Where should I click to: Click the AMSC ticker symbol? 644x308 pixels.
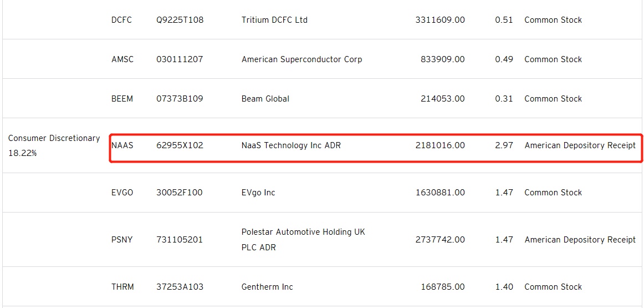[122, 59]
